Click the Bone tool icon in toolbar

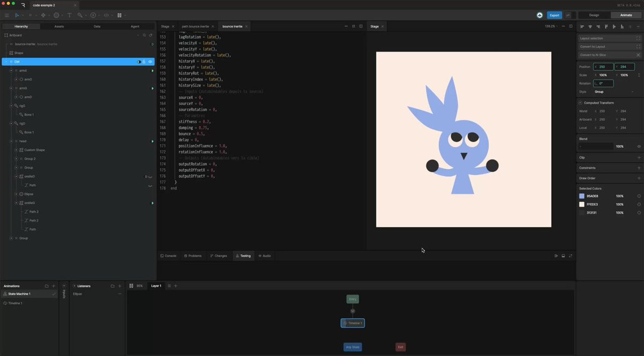[x=80, y=15]
